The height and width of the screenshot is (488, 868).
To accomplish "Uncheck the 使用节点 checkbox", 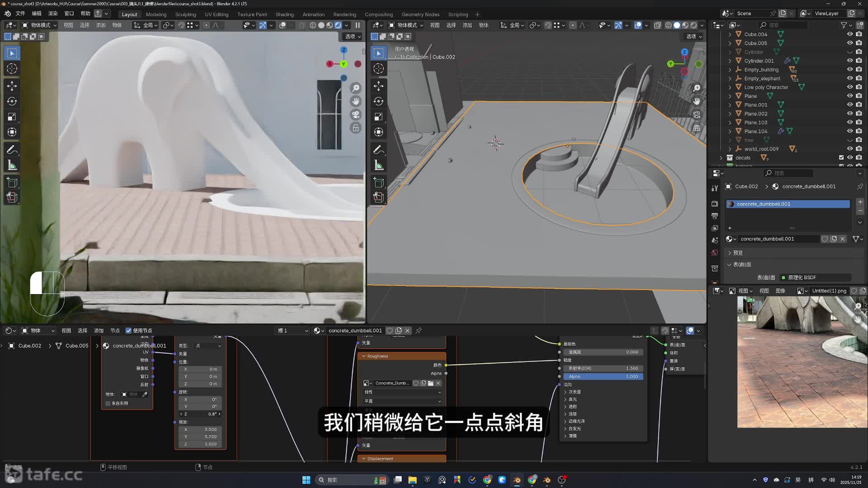I will 128,331.
